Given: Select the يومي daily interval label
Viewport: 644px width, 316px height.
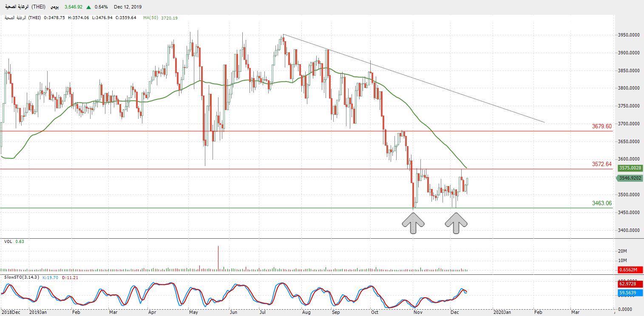Looking at the screenshot, I should click(x=55, y=7).
